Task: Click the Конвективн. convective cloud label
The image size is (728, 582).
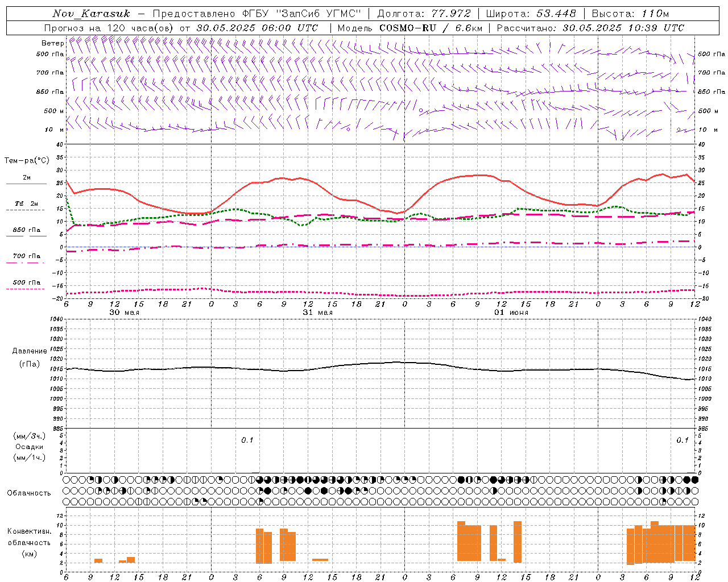Action: pyautogui.click(x=30, y=531)
